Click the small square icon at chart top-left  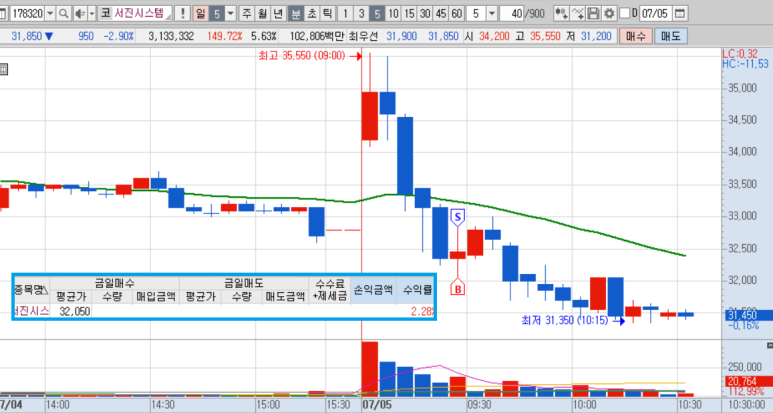[x=4, y=70]
